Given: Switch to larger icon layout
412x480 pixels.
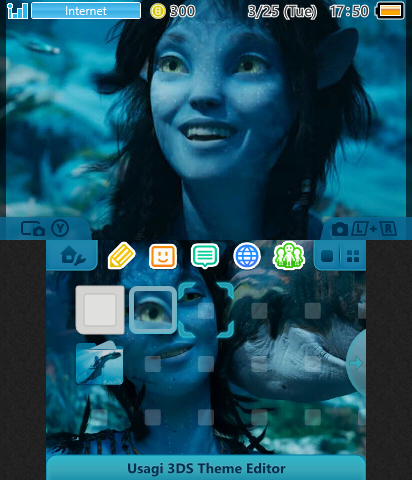Looking at the screenshot, I should click(327, 256).
